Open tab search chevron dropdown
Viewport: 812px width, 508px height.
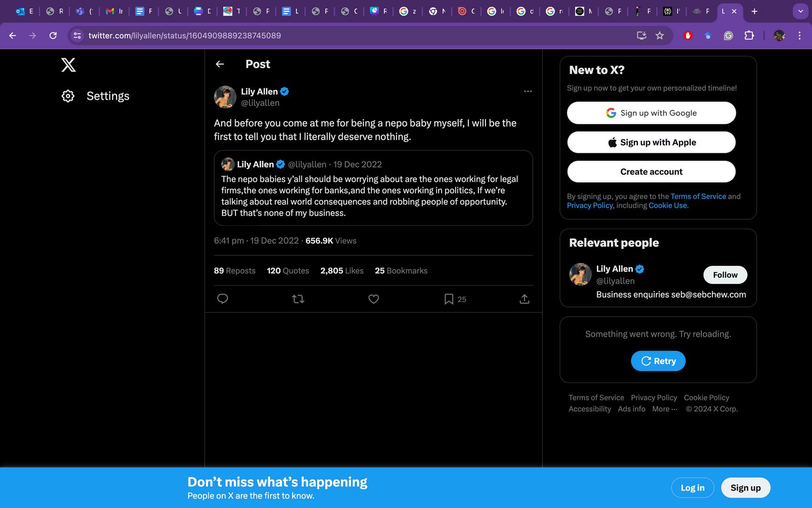point(800,11)
